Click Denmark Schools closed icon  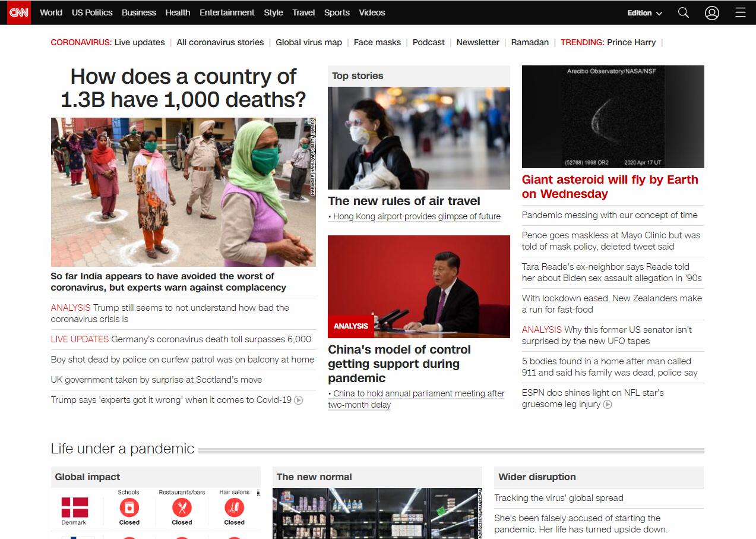[129, 508]
